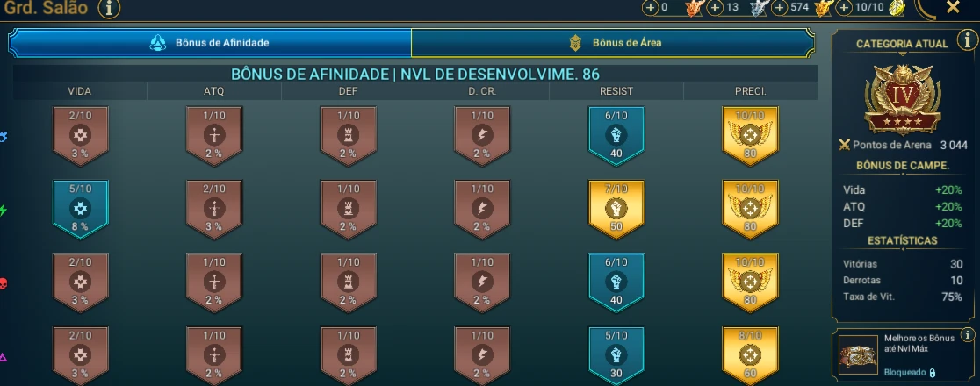Add gold medals with plus beside 574
Screen dimensions: 980x386
(780, 8)
